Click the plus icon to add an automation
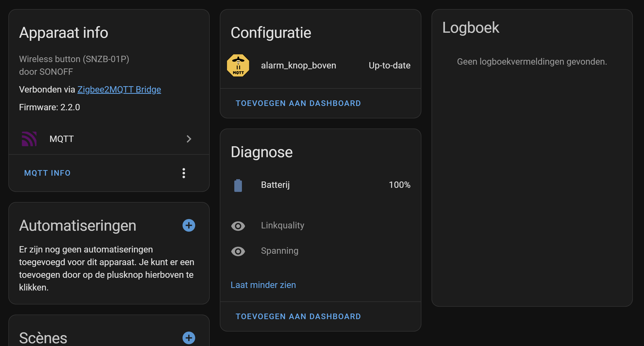644x346 pixels. point(189,225)
